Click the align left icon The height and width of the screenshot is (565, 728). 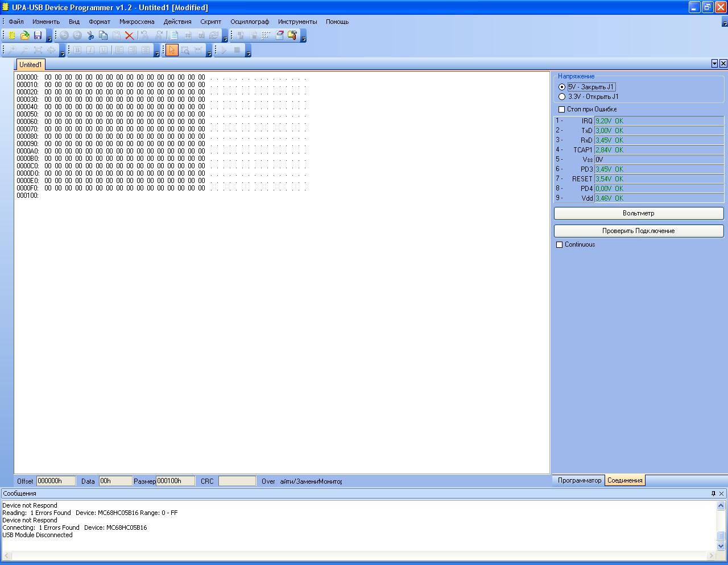[x=119, y=50]
